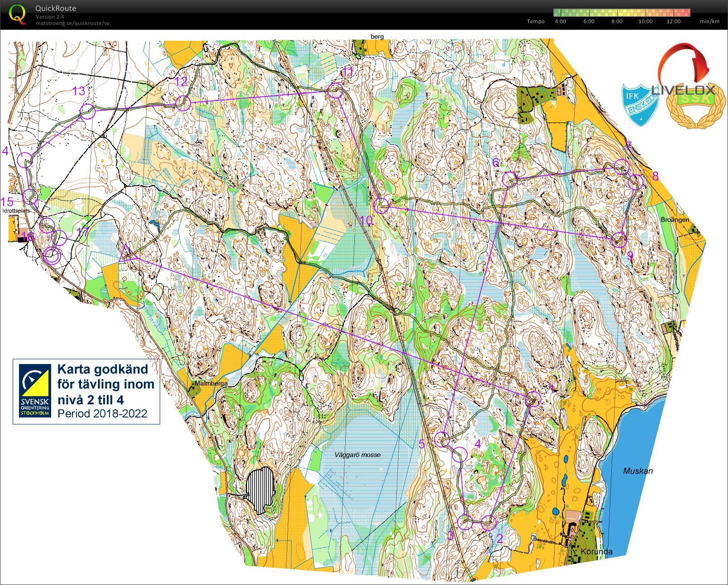728x585 pixels.
Task: Select control circle 9
Action: (x=619, y=240)
